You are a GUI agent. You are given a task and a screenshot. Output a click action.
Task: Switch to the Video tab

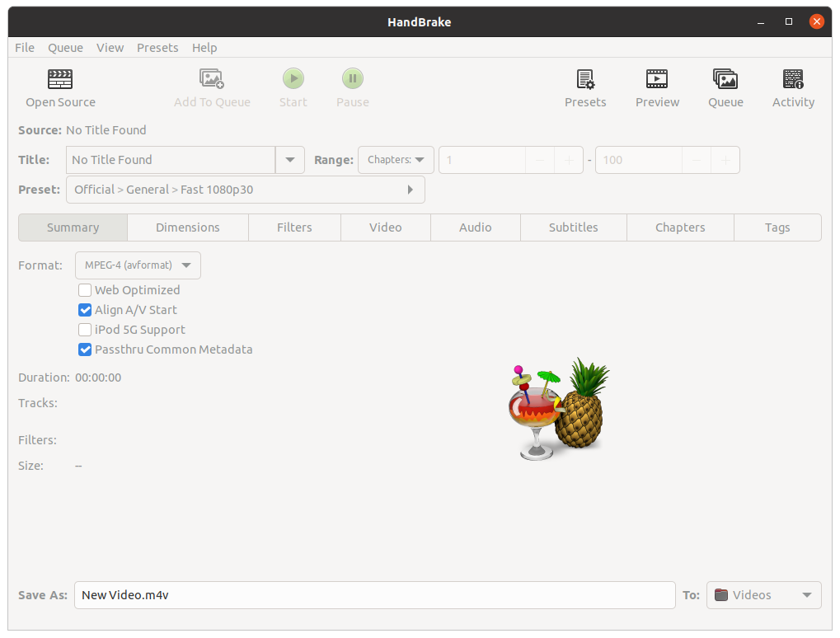(x=385, y=228)
